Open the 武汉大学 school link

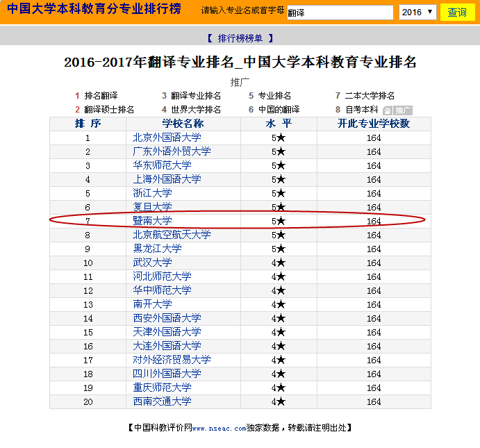pyautogui.click(x=152, y=263)
